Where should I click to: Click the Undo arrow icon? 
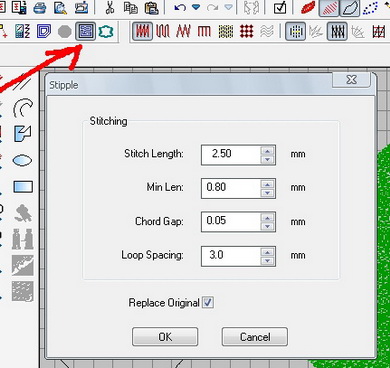coord(180,7)
